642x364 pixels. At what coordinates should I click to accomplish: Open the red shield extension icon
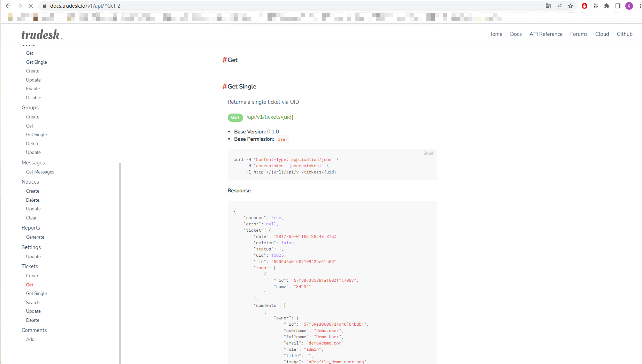(x=585, y=6)
